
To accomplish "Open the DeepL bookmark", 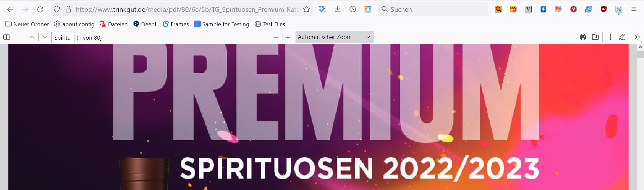I will (145, 24).
